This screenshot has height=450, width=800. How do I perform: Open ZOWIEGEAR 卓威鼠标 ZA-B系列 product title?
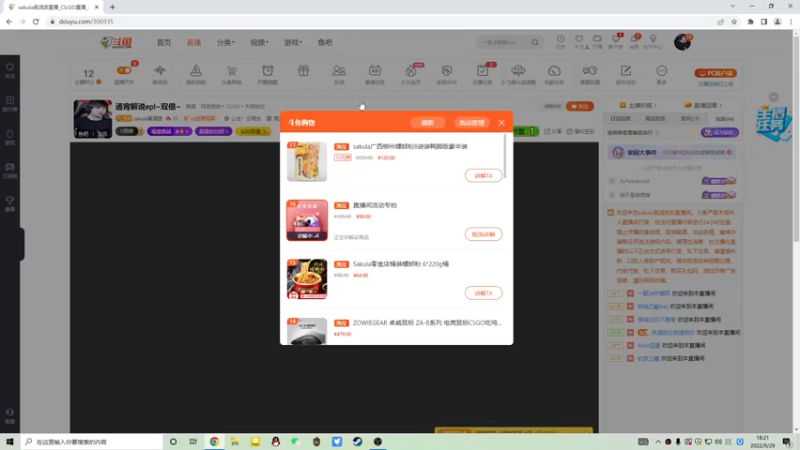(x=427, y=322)
